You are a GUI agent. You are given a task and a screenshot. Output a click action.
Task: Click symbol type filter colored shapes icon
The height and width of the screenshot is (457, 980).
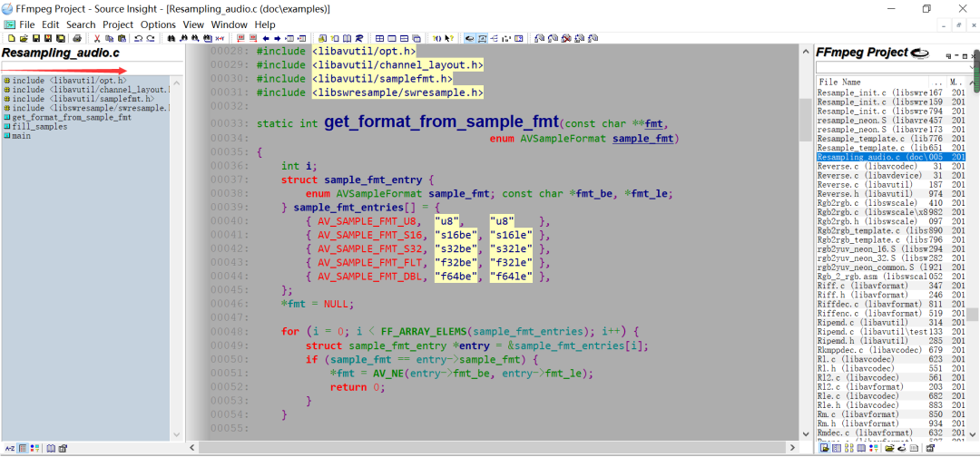coord(34,448)
